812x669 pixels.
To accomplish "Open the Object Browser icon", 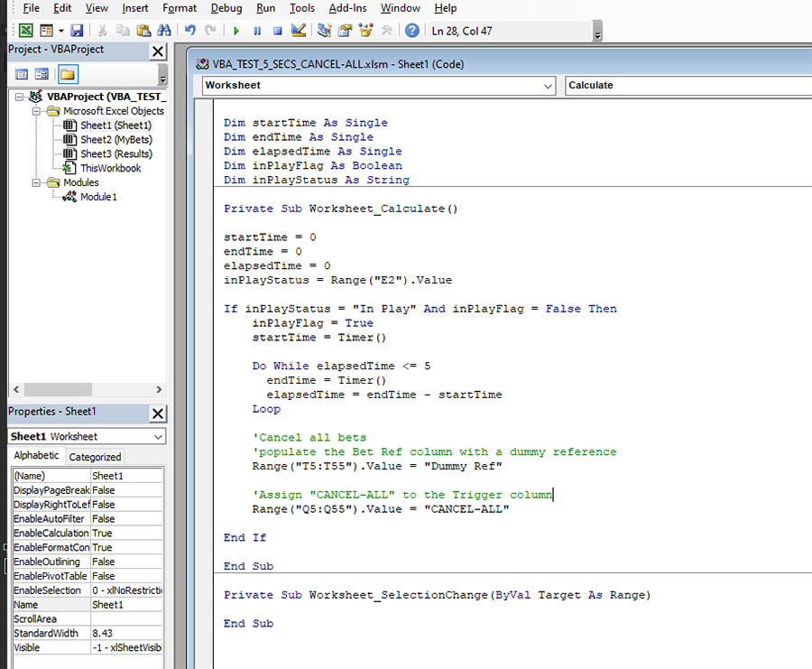I will [x=365, y=31].
